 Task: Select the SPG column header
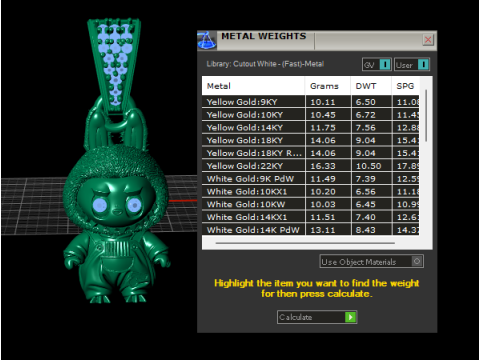(x=405, y=86)
